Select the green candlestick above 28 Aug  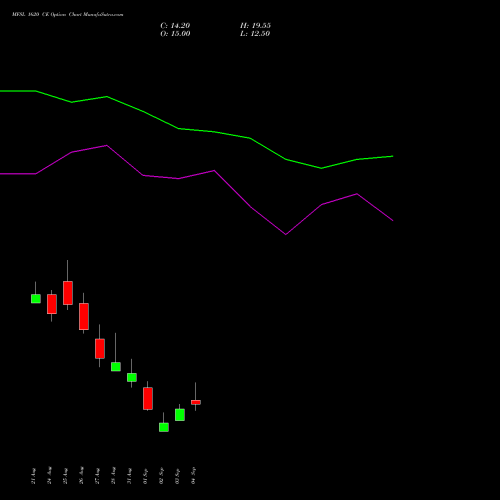click(116, 367)
